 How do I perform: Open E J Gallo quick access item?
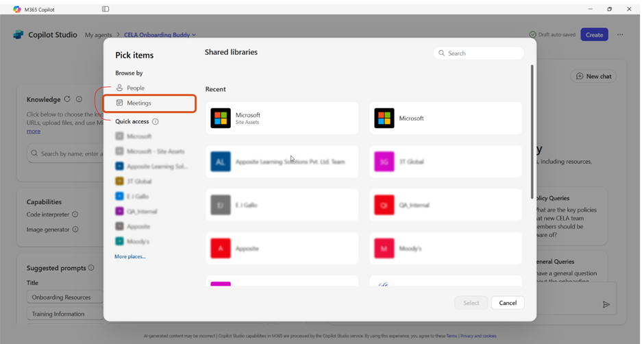point(132,197)
